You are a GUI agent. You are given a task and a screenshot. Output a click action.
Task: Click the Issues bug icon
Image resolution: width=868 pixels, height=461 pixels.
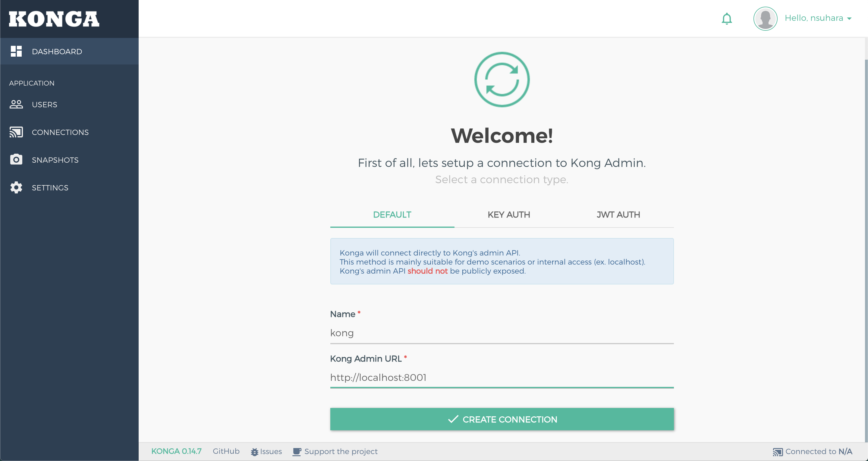pyautogui.click(x=254, y=452)
